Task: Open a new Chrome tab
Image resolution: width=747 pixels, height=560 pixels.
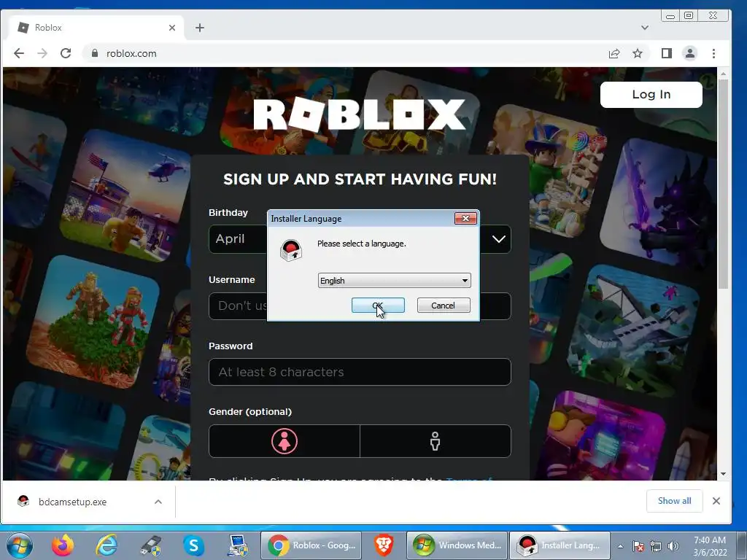Action: tap(200, 28)
